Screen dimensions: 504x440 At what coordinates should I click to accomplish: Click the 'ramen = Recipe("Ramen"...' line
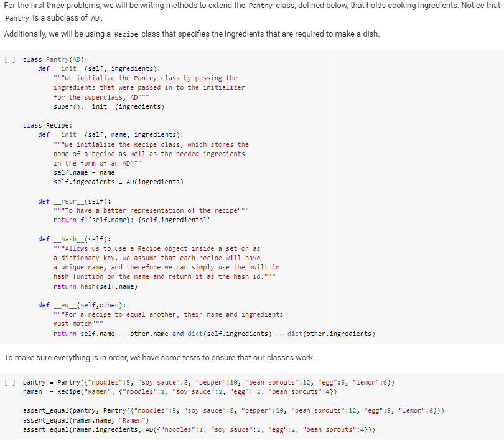coord(180,392)
